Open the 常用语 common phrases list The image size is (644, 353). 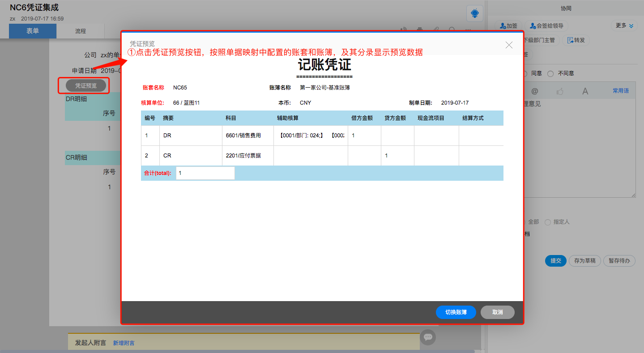click(620, 91)
